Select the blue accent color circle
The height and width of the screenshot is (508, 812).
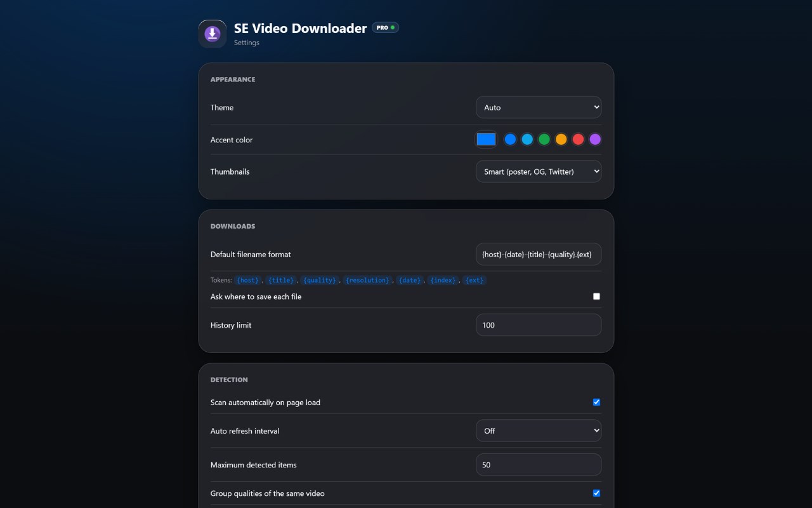click(x=510, y=140)
